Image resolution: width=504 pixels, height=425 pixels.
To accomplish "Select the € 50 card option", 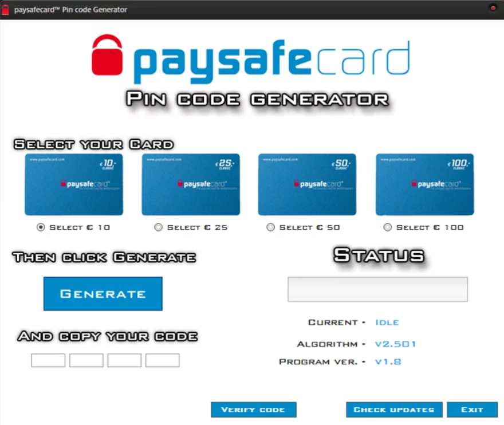I will coord(270,227).
